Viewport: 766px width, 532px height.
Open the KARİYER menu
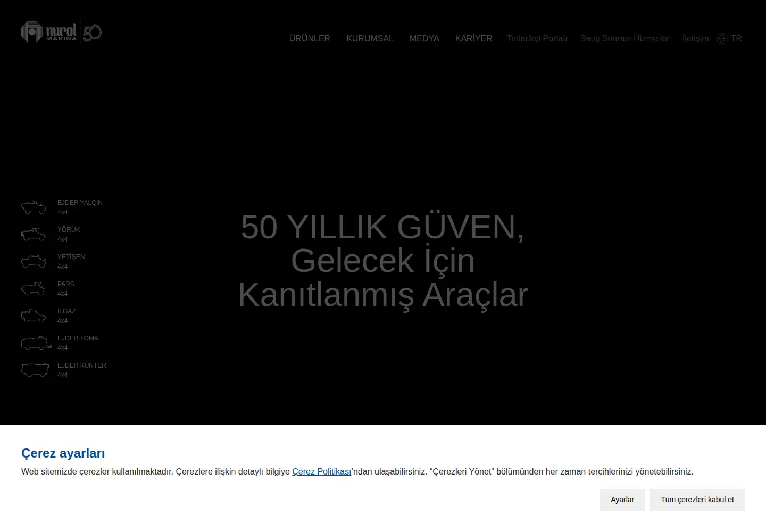[x=474, y=39]
